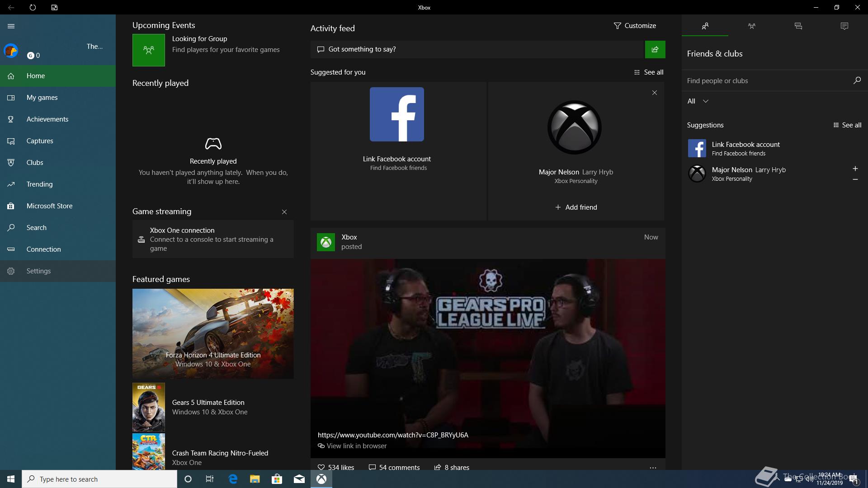Viewport: 868px width, 488px height.
Task: Click the refresh icon in title bar
Action: click(x=33, y=8)
